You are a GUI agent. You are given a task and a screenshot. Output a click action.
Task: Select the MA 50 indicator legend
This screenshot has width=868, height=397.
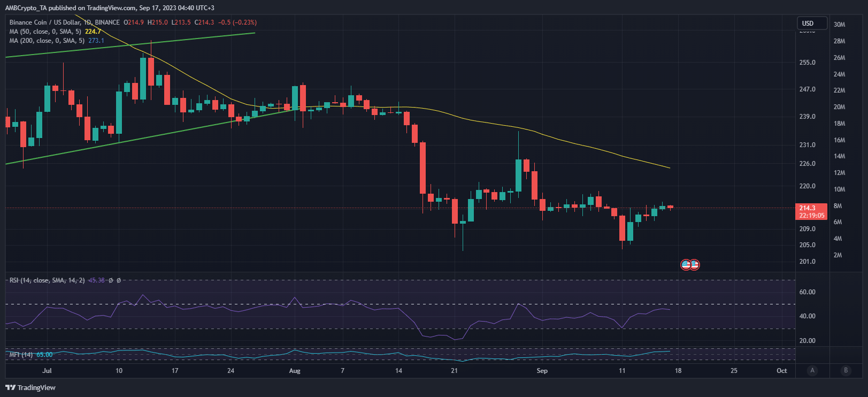tap(46, 32)
